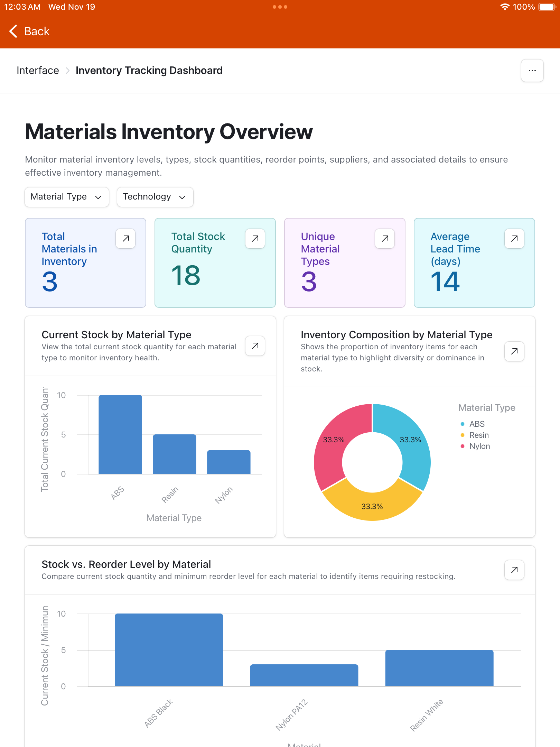Expand the Stock vs. Reorder Level chart
The image size is (560, 747).
click(514, 570)
